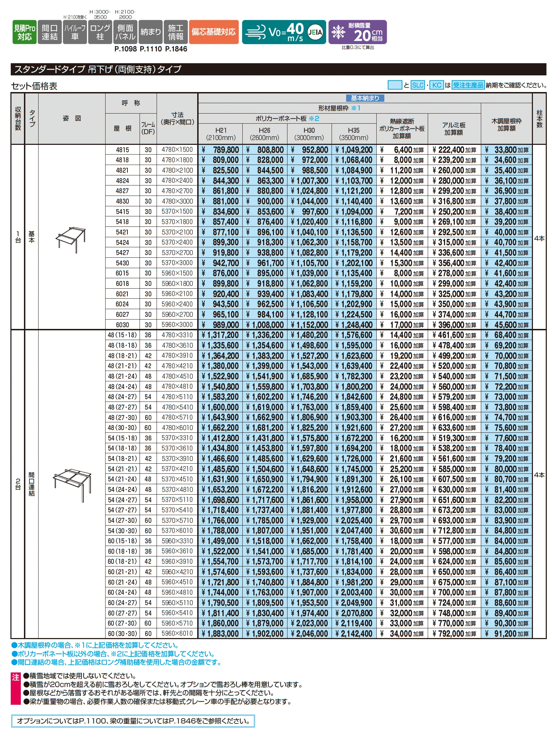Click the row label 60(30・30)

click(122, 634)
